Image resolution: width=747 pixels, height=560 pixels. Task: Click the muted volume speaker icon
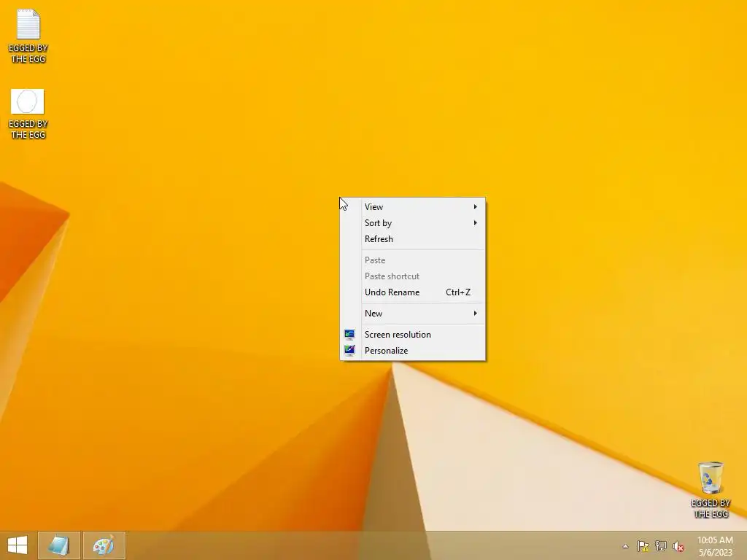(x=678, y=546)
